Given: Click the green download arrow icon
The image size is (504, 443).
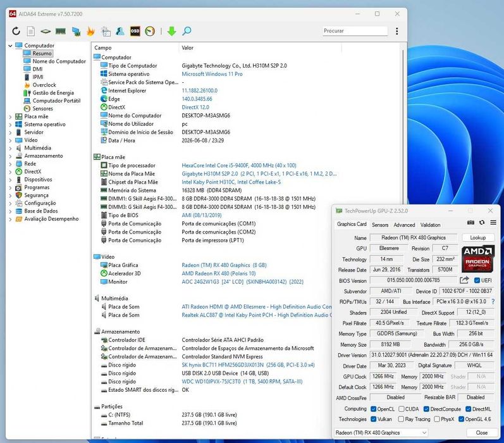Looking at the screenshot, I should (x=171, y=31).
